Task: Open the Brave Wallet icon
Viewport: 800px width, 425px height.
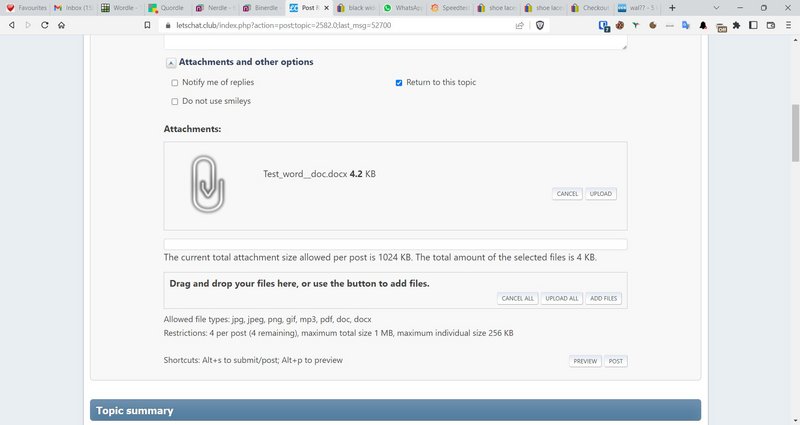Action: [770, 25]
